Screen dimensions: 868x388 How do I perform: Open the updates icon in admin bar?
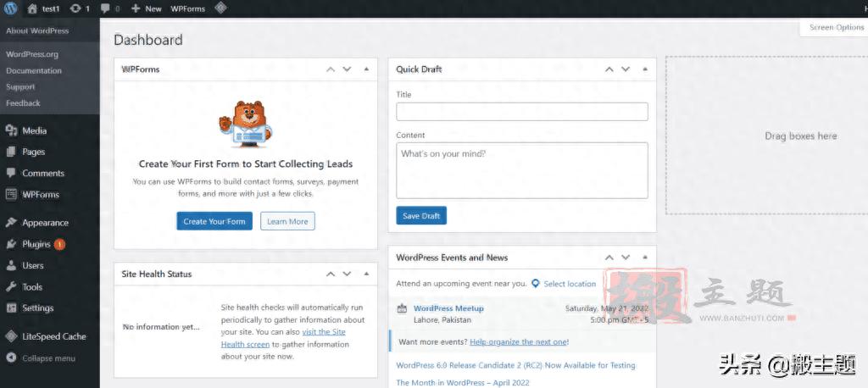75,8
